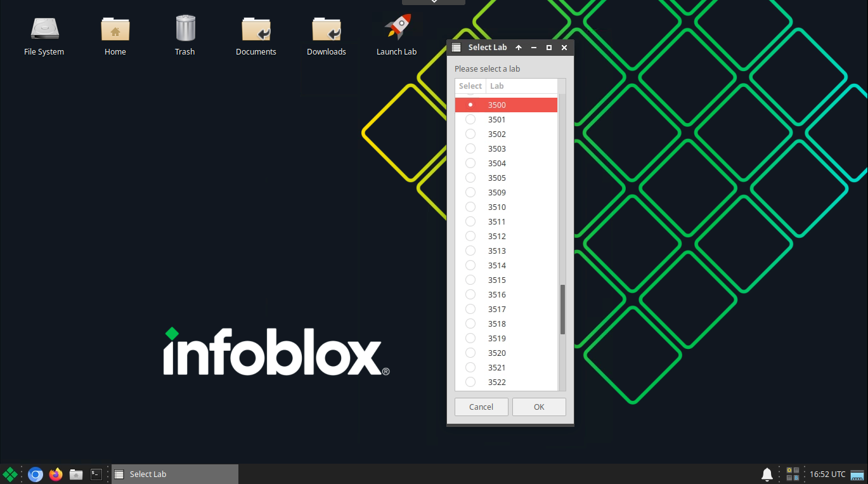
Task: Open the File System desktop icon
Action: (x=44, y=29)
